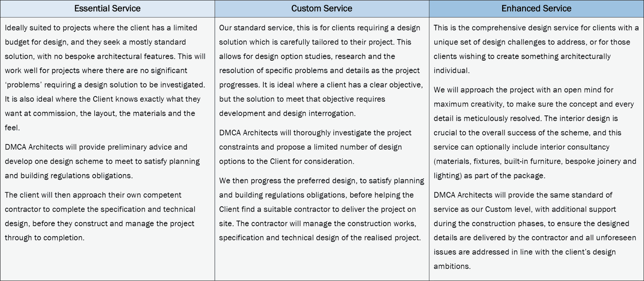Click the paragraph mentioning 'our Custom level'
Image resolution: width=644 pixels, height=281 pixels.
tap(535, 230)
